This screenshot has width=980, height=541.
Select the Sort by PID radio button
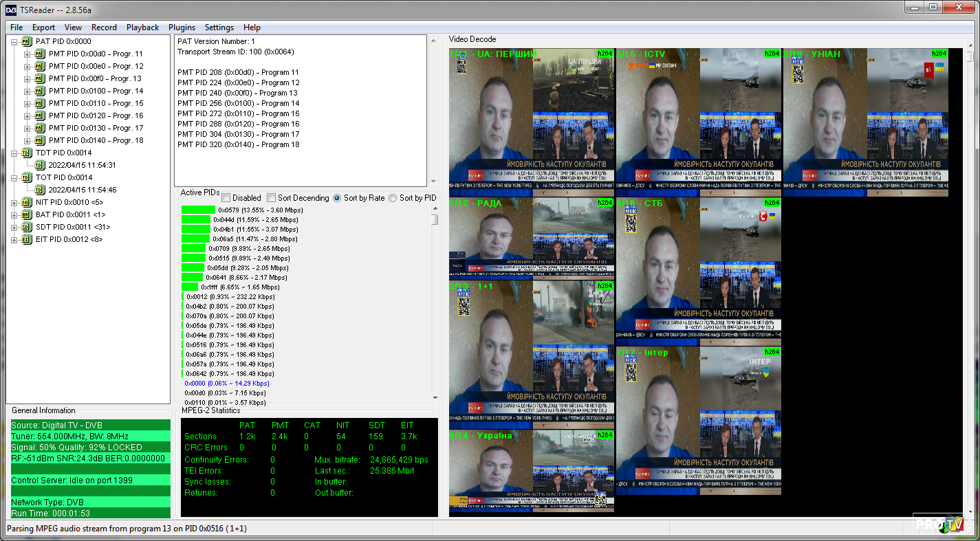point(393,198)
